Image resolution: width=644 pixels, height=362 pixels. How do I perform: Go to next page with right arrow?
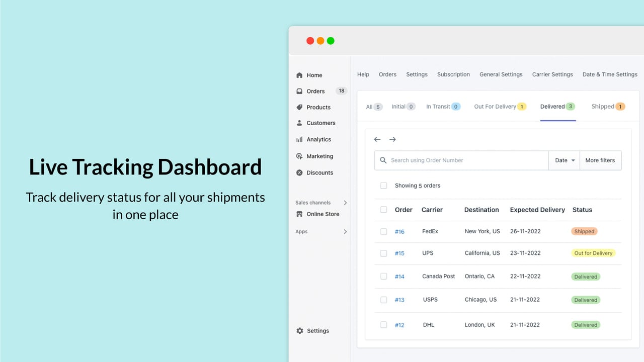click(x=392, y=139)
